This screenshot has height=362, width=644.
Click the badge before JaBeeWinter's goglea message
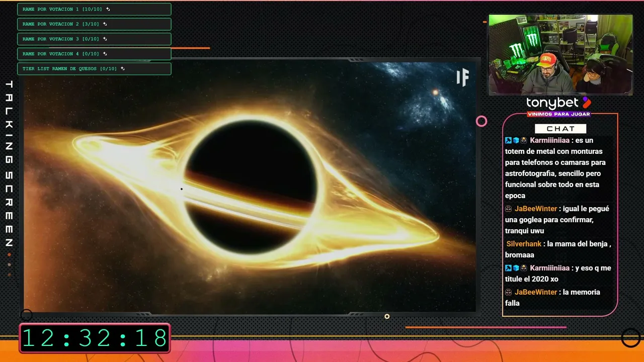click(x=509, y=209)
